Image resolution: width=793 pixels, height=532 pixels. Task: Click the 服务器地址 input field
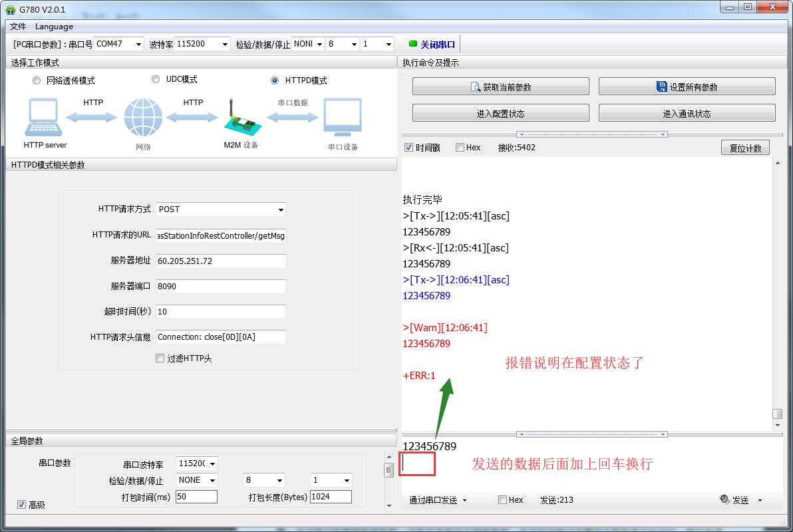coord(221,261)
